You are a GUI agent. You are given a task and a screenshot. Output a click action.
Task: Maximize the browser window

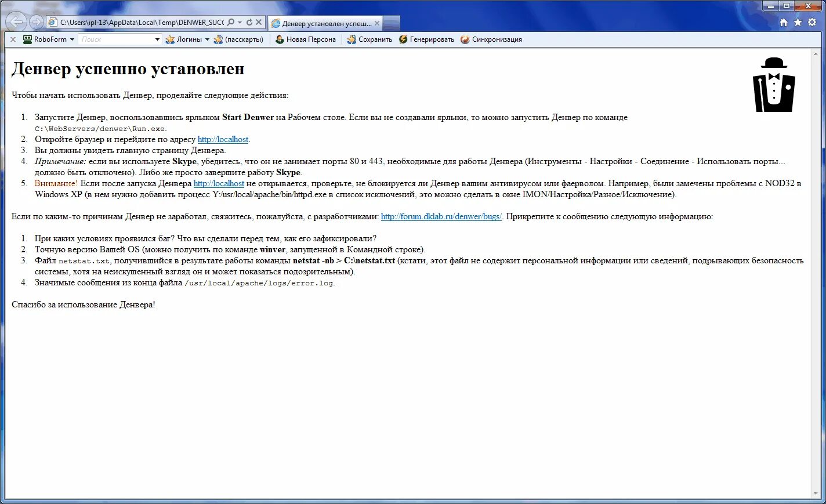coord(787,6)
